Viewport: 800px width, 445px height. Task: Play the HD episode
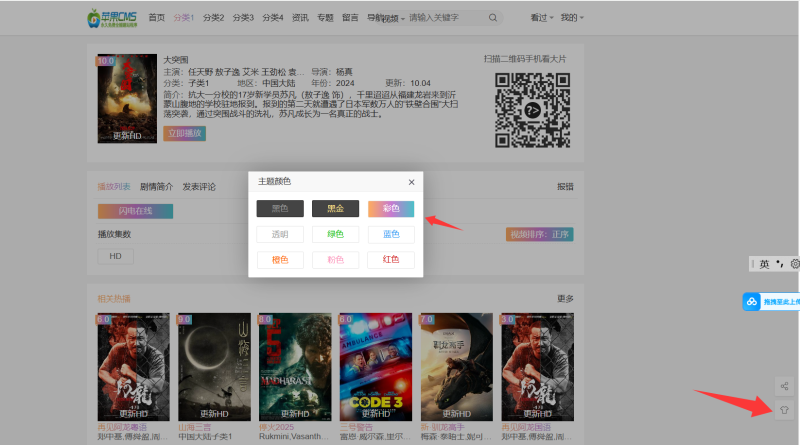click(x=115, y=256)
